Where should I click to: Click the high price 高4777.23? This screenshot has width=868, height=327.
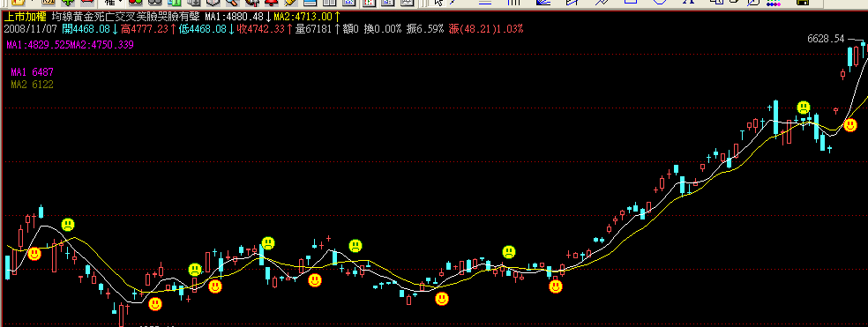145,29
